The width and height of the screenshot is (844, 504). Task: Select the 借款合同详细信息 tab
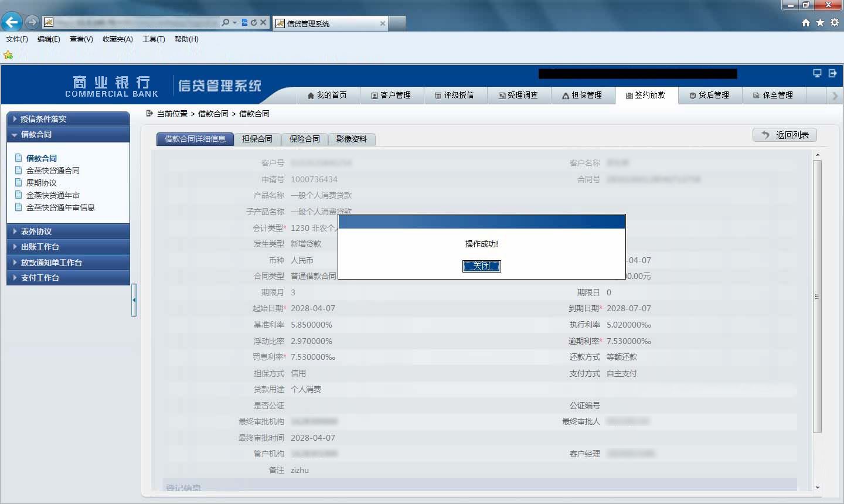pyautogui.click(x=195, y=139)
